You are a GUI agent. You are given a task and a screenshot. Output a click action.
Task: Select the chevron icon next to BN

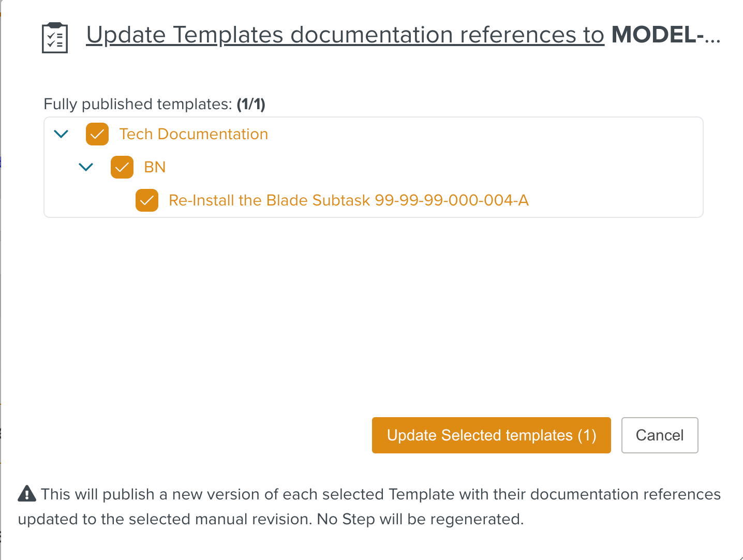click(86, 167)
